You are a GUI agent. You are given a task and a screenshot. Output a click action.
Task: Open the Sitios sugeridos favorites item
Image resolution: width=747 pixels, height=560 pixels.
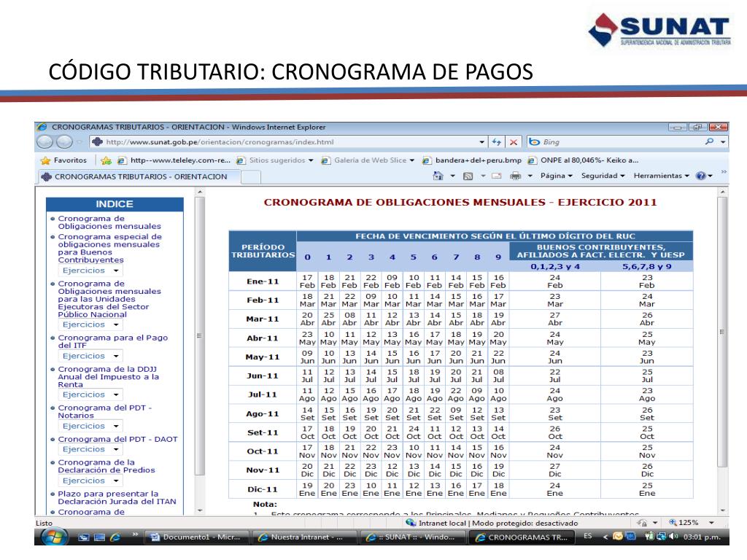pos(275,160)
